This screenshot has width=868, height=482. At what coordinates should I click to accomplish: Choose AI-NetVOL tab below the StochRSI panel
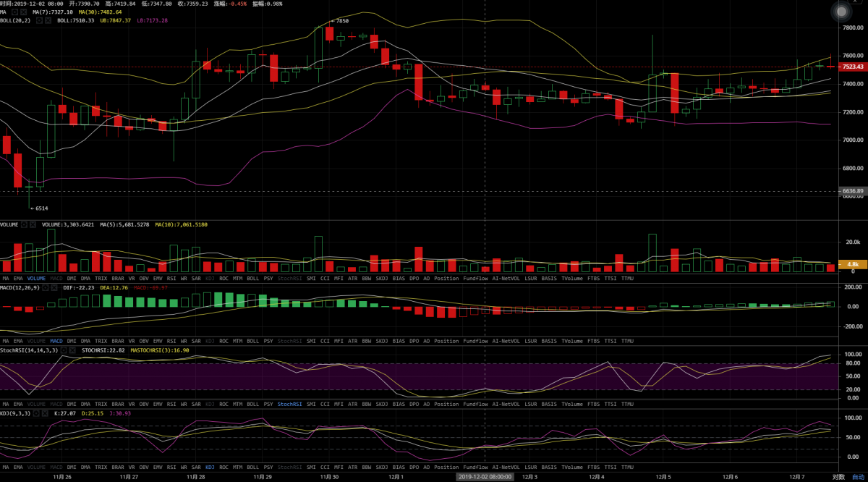(x=506, y=404)
